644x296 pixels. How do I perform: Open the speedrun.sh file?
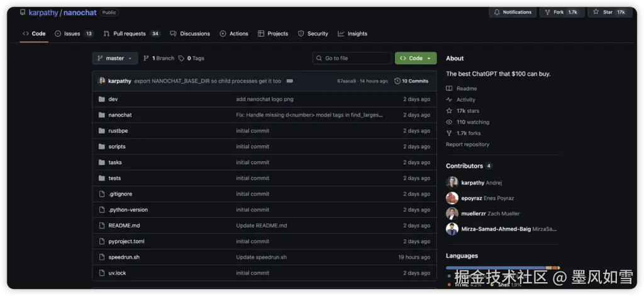pyautogui.click(x=124, y=257)
